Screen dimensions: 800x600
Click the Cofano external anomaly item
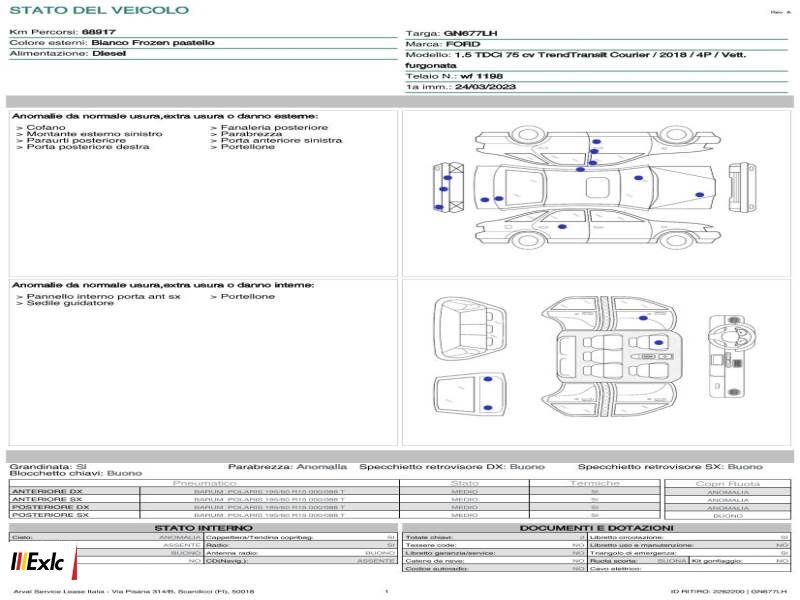coord(46,127)
